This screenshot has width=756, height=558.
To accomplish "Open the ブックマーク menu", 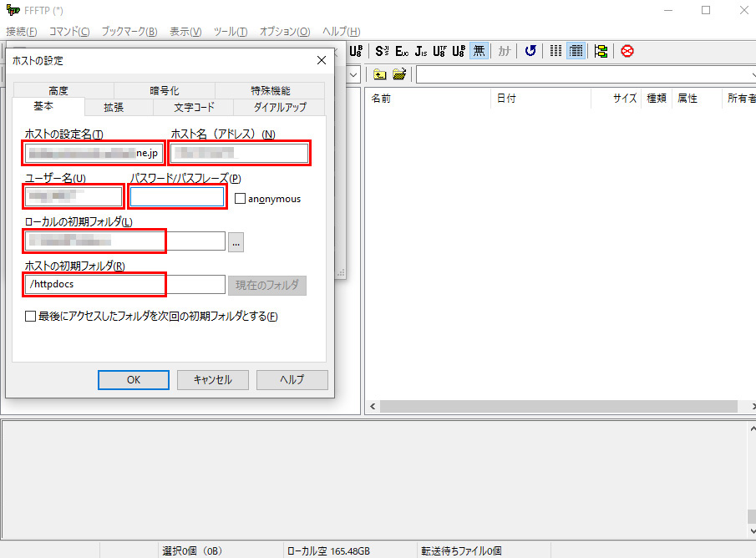I will [129, 32].
